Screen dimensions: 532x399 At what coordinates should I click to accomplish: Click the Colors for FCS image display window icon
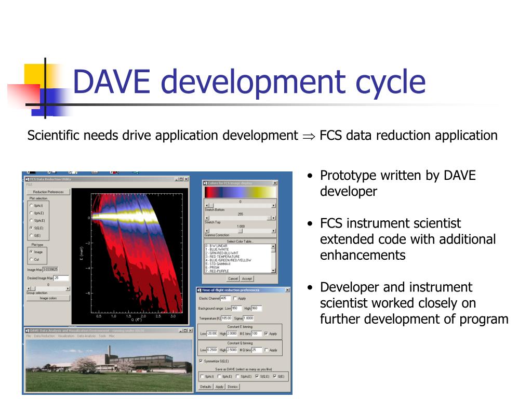pos(205,183)
